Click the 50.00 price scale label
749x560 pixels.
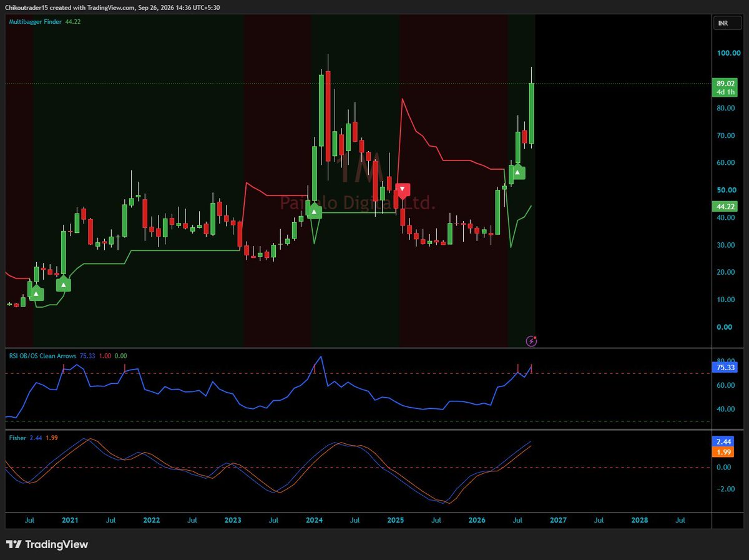tap(728, 190)
